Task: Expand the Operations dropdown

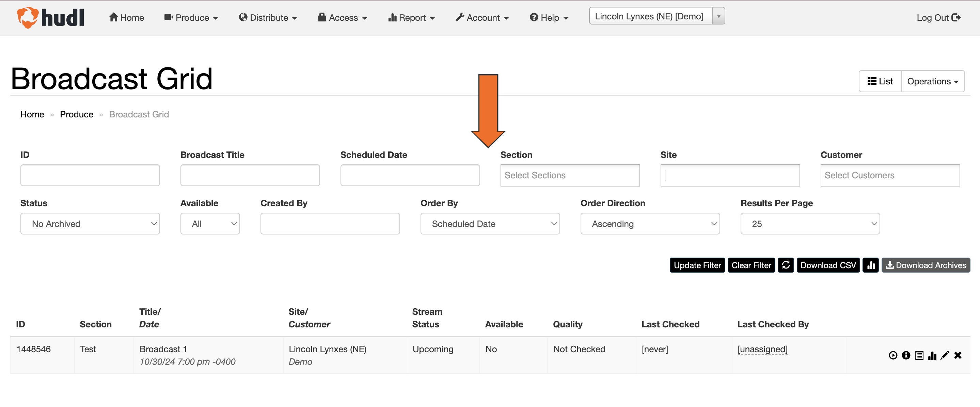Action: tap(933, 81)
